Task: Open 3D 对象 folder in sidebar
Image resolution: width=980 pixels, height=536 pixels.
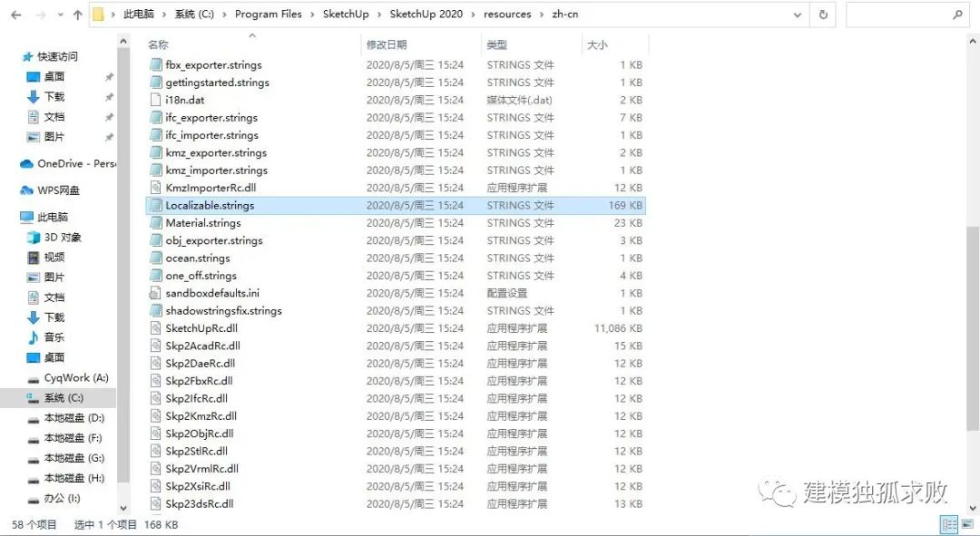Action: coord(63,237)
